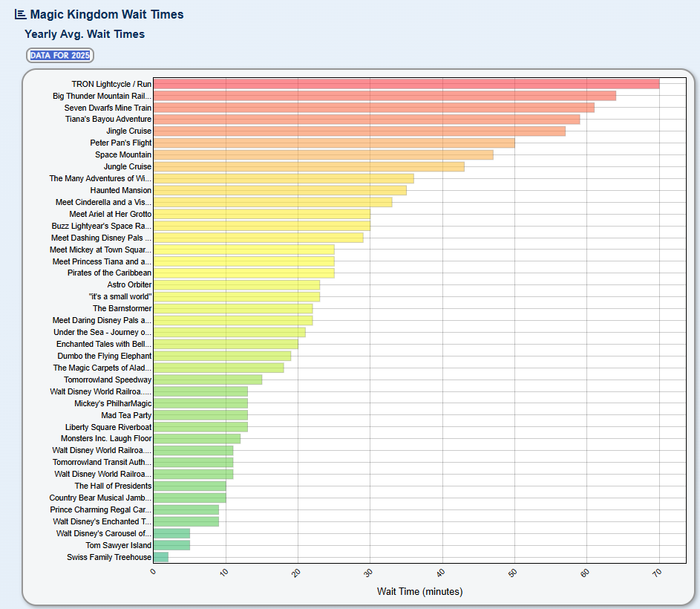This screenshot has height=609, width=700.
Task: Click the Peter Pan's Flight bar
Action: tap(333, 143)
